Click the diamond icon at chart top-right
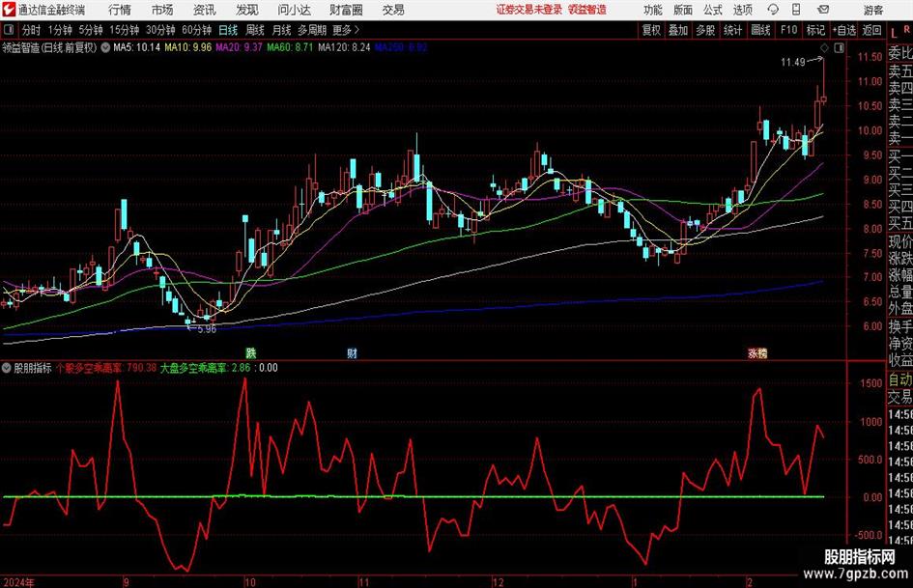913x588 pixels. pyautogui.click(x=824, y=47)
